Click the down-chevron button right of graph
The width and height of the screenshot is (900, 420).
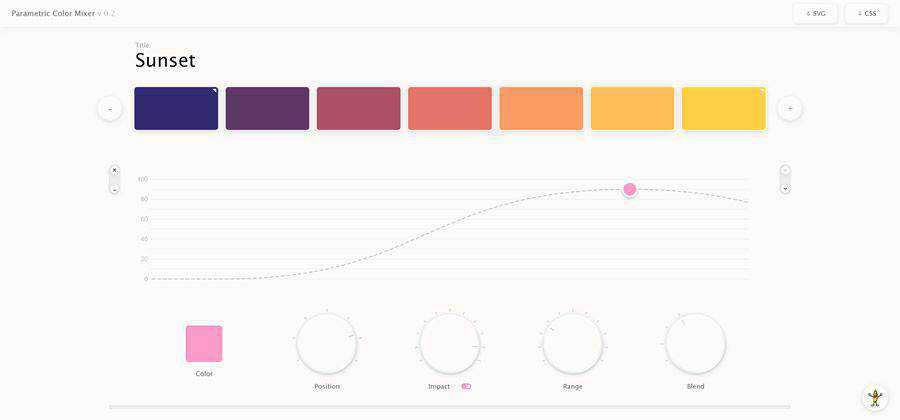click(x=785, y=188)
